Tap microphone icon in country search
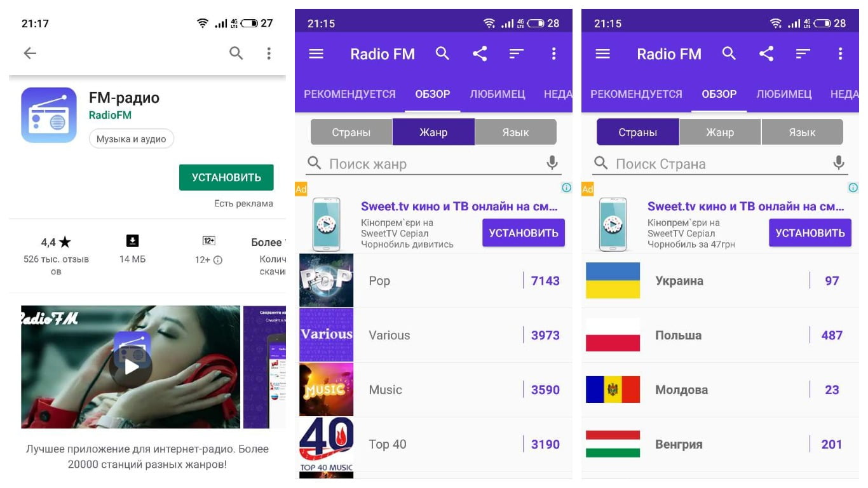The image size is (868, 488). 839,163
